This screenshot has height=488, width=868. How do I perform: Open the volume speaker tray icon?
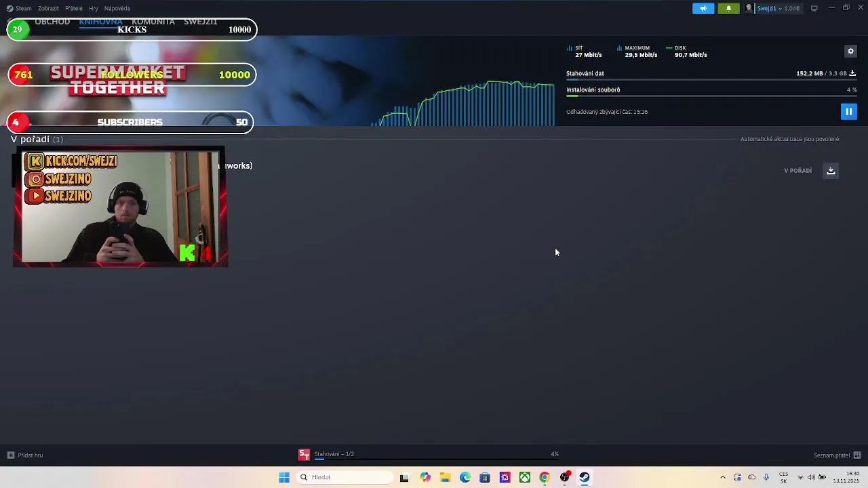[811, 477]
